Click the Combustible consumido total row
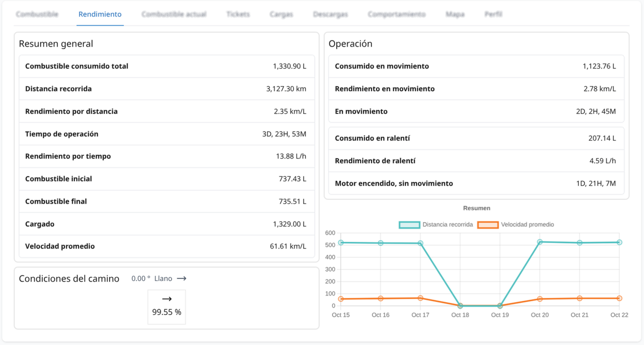This screenshot has height=345, width=644. tap(166, 66)
